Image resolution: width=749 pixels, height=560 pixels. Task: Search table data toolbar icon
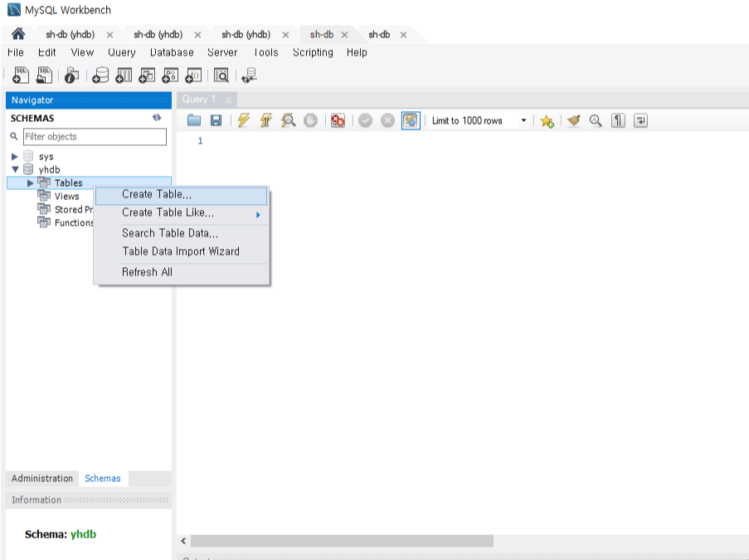[221, 75]
